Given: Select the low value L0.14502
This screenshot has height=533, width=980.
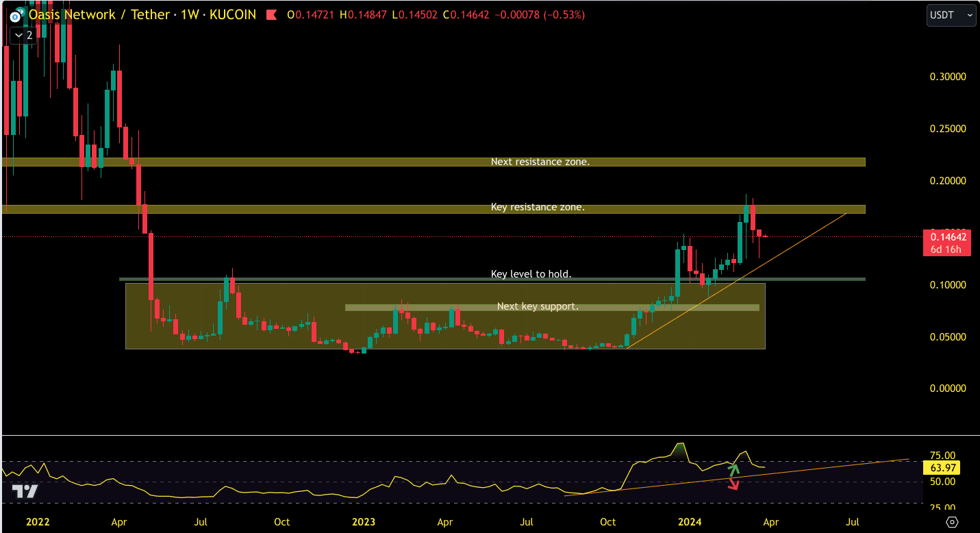Looking at the screenshot, I should (416, 14).
